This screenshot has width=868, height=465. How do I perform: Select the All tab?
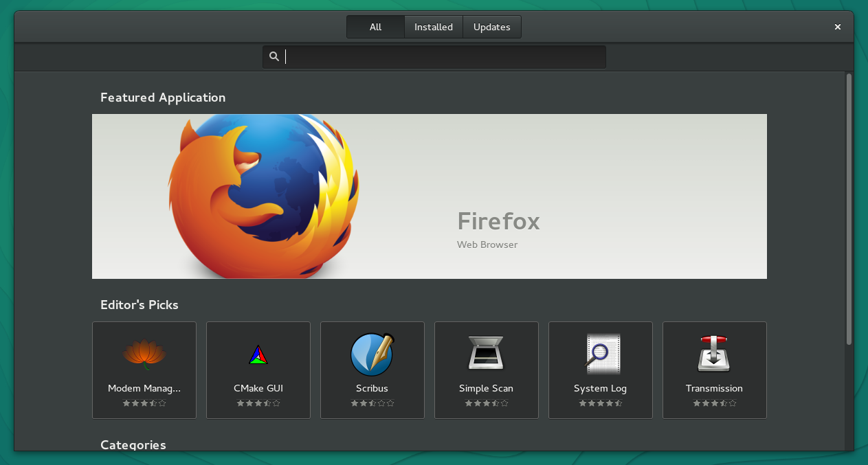(375, 26)
